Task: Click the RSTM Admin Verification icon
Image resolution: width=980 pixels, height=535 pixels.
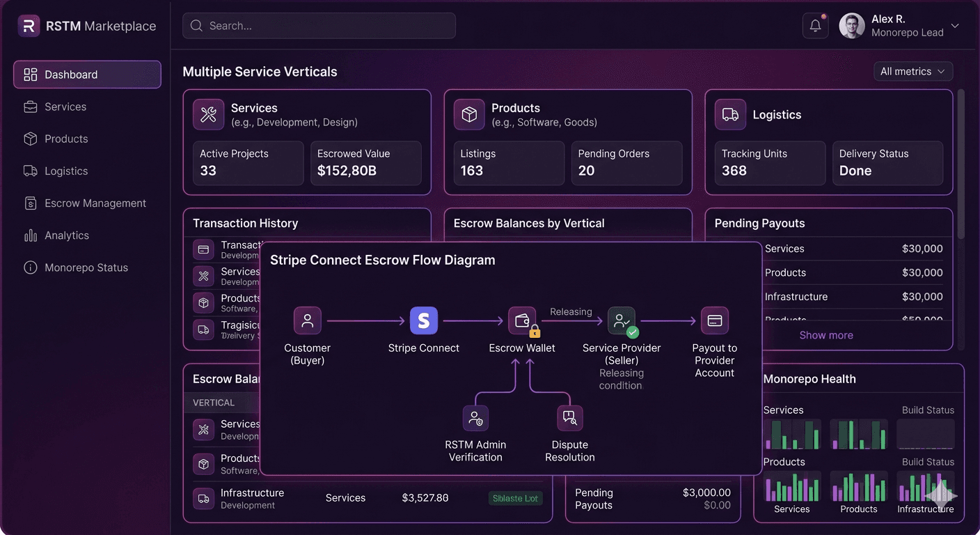Action: click(475, 418)
